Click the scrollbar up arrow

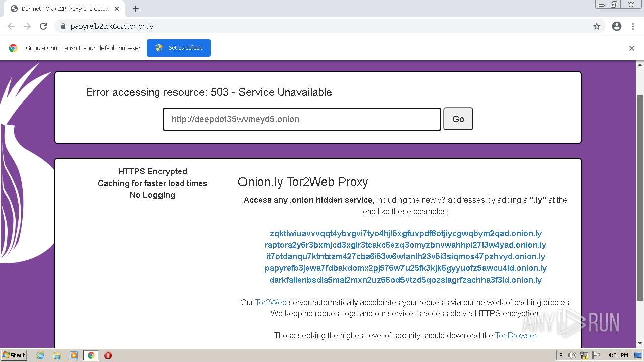[x=640, y=65]
